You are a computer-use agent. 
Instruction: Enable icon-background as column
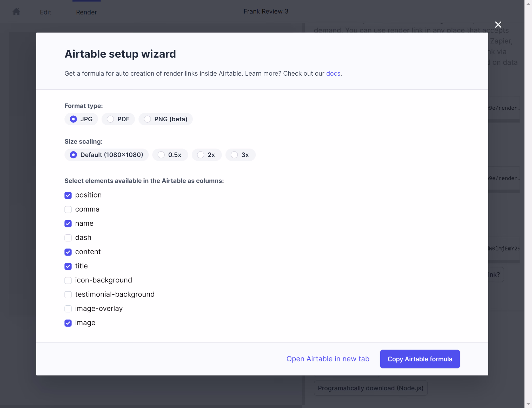tap(68, 280)
